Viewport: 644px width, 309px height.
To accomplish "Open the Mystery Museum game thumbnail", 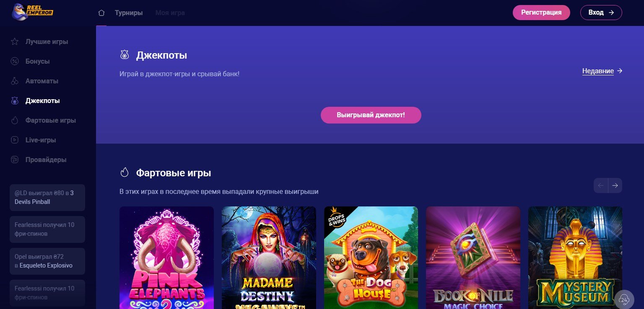I will pos(575,257).
